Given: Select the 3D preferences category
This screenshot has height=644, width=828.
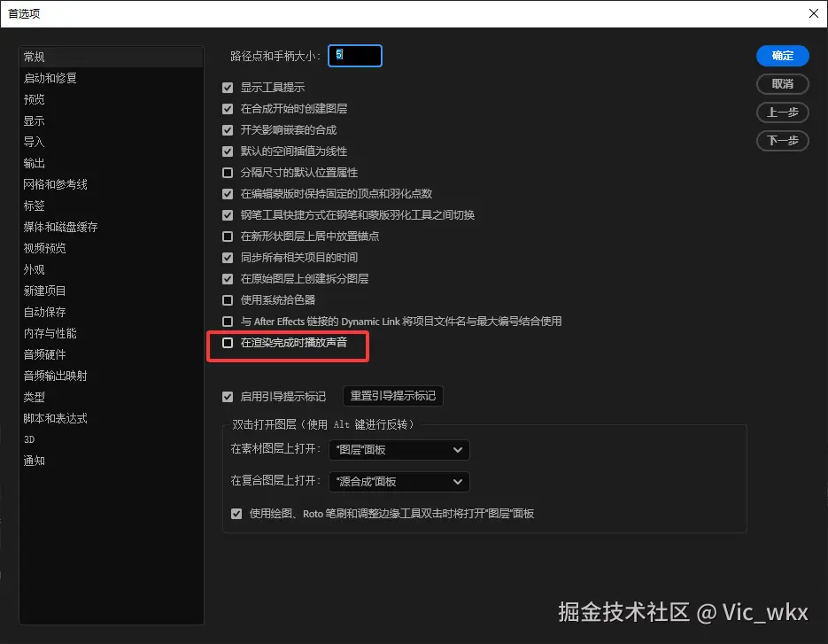Looking at the screenshot, I should pos(112,439).
